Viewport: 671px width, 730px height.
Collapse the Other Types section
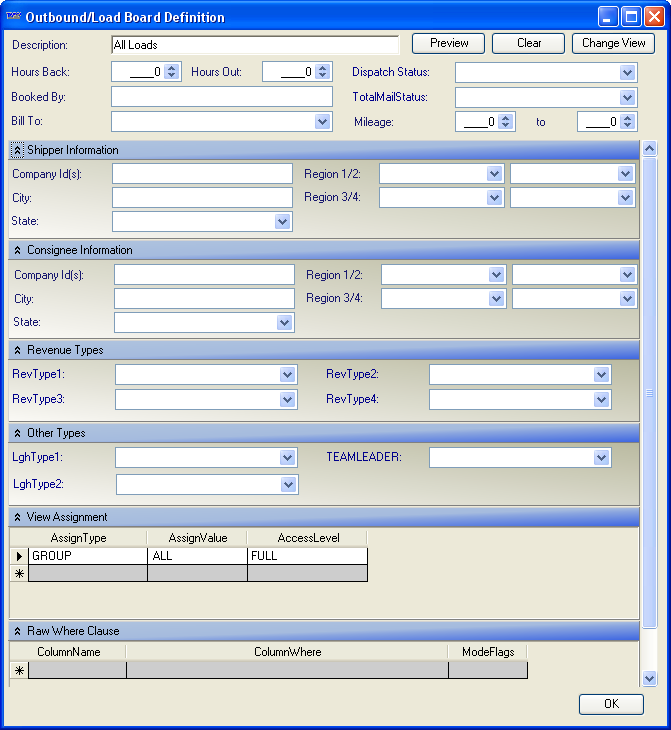pyautogui.click(x=17, y=433)
